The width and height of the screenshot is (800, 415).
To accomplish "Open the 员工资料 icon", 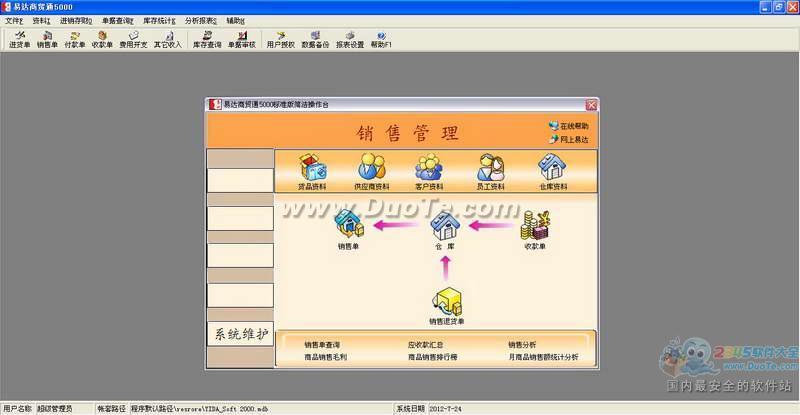I will 490,172.
